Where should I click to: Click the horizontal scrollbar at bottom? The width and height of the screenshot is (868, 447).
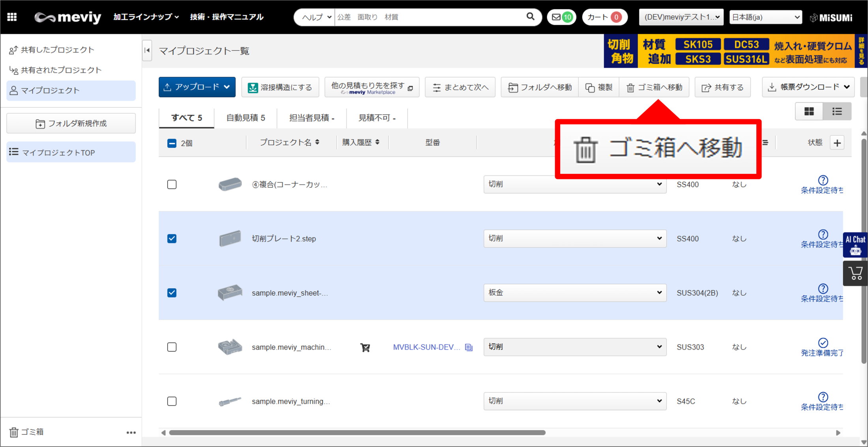point(357,433)
